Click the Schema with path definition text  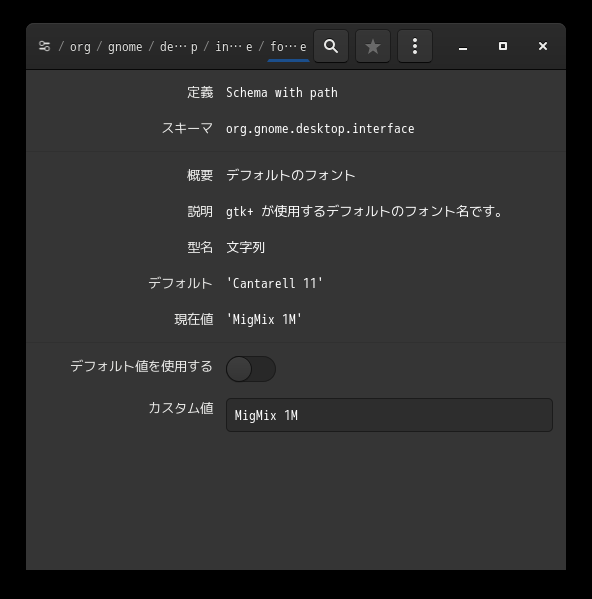[282, 92]
